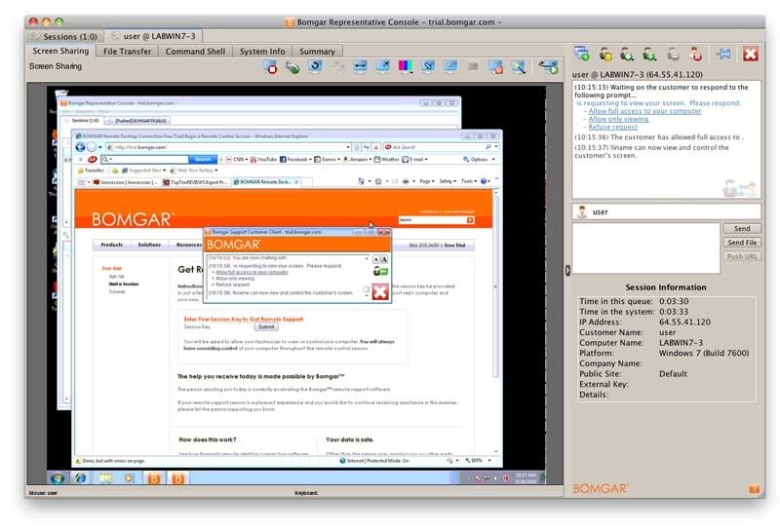Click the green phone-like toolbar icon
This screenshot has width=780, height=532.
(292, 67)
